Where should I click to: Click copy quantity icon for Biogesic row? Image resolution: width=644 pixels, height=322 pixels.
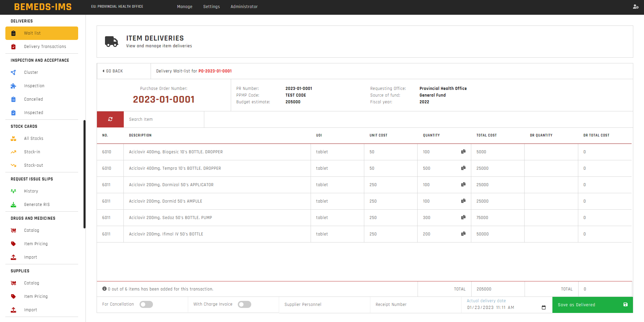[x=463, y=152]
